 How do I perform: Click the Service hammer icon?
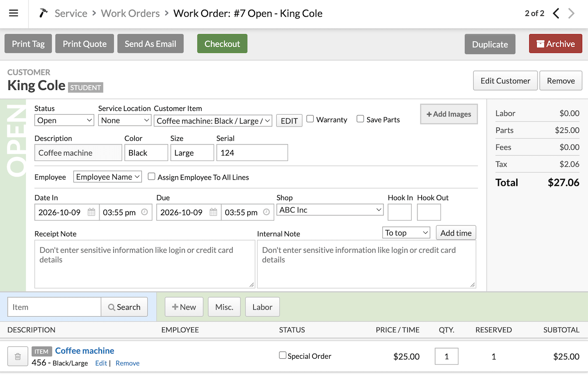tap(43, 13)
